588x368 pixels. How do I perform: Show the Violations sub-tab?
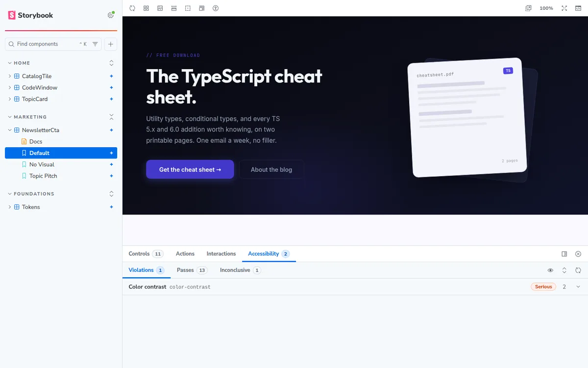(146, 270)
